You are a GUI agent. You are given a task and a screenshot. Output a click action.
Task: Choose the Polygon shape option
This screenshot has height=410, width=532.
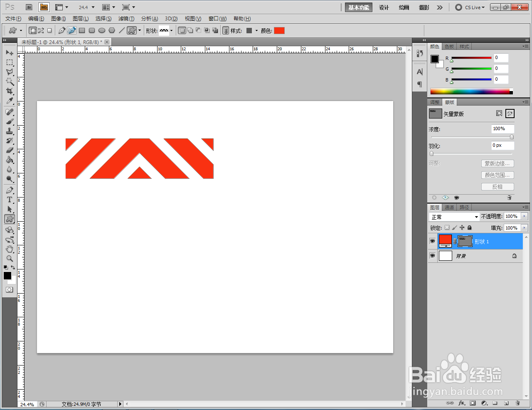[x=112, y=30]
